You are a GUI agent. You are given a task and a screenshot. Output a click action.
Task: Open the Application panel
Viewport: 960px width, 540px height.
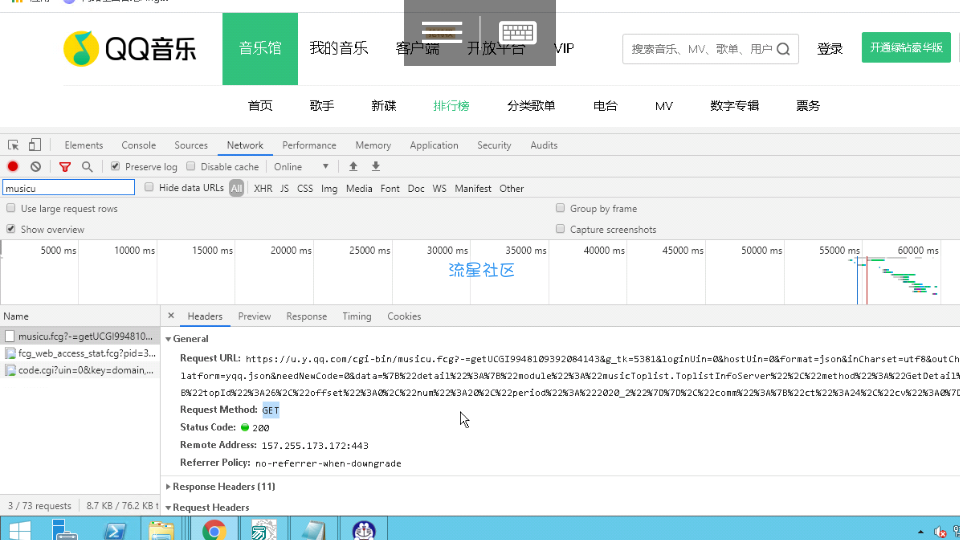[x=434, y=145]
